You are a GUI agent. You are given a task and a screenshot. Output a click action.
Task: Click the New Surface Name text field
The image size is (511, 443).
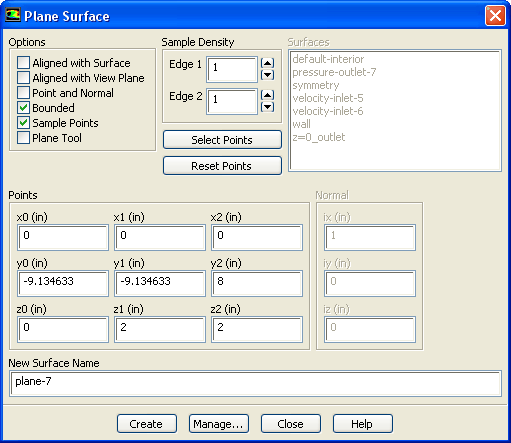tap(255, 383)
